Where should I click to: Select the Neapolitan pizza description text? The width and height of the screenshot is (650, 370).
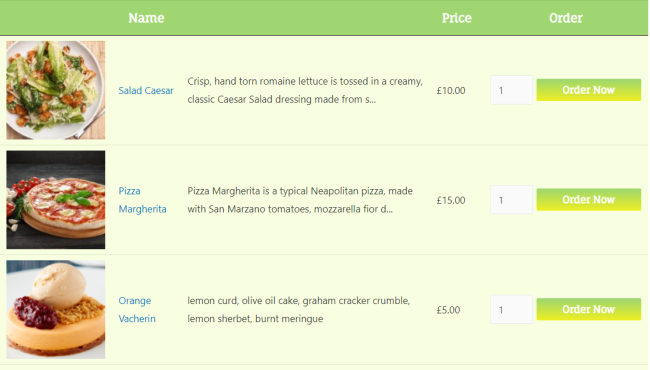pos(300,200)
